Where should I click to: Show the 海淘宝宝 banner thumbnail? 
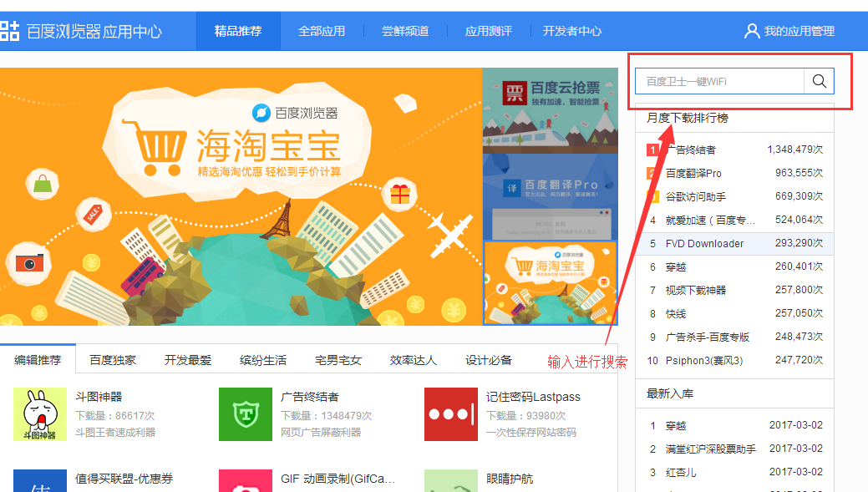(551, 283)
